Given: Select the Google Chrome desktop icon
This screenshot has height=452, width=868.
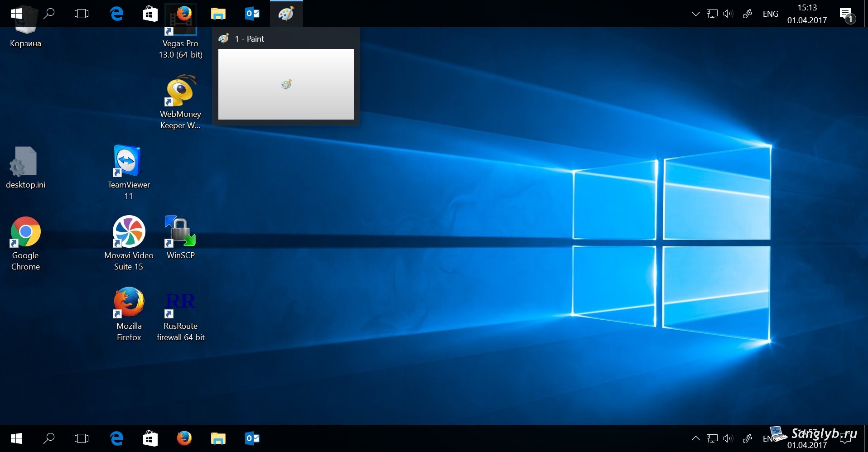Looking at the screenshot, I should tap(25, 244).
